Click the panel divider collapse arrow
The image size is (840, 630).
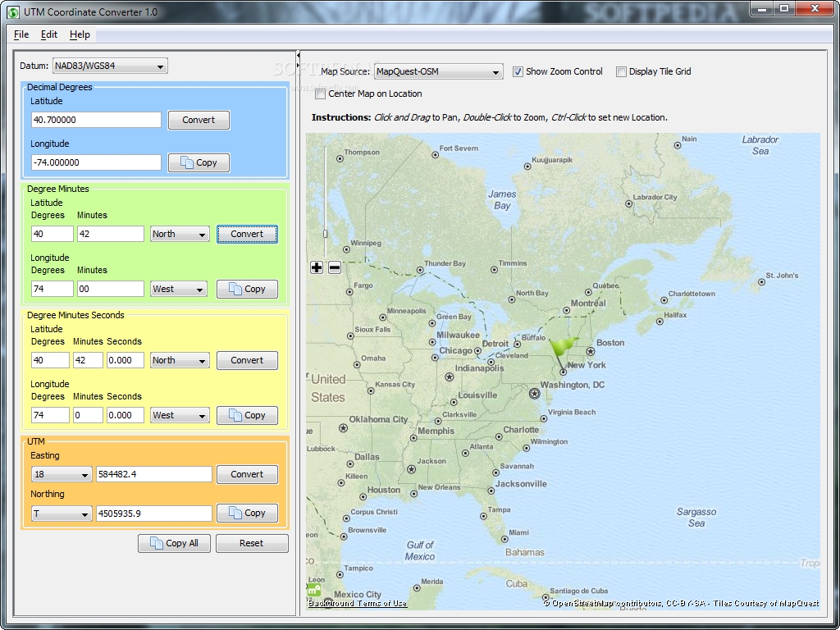click(298, 56)
